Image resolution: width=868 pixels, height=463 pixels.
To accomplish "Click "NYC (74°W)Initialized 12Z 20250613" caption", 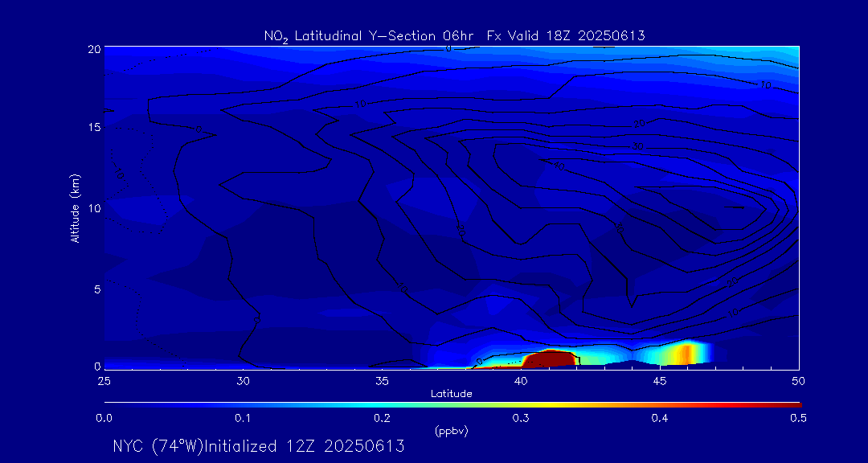I will (259, 446).
